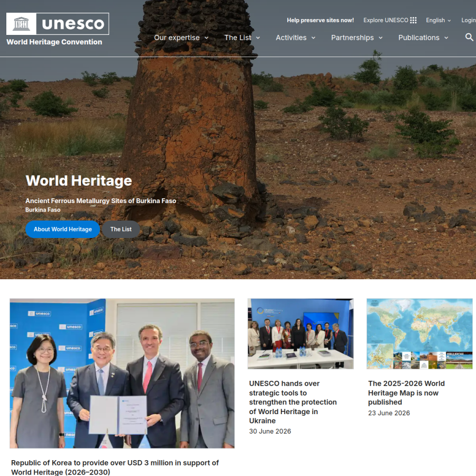Expand The List menu chevron
The width and height of the screenshot is (476, 476).
coord(258,38)
